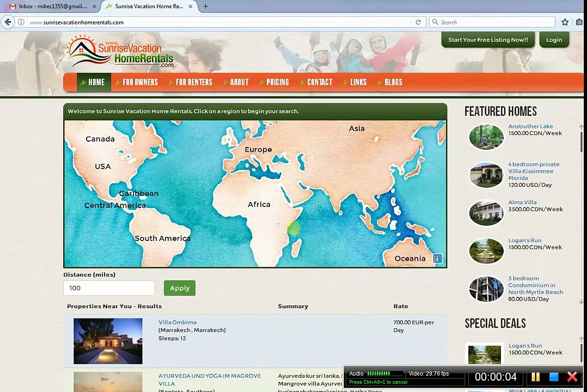Click Logan's Run Special Deals thumbnail
587x392 pixels.
coord(485,354)
